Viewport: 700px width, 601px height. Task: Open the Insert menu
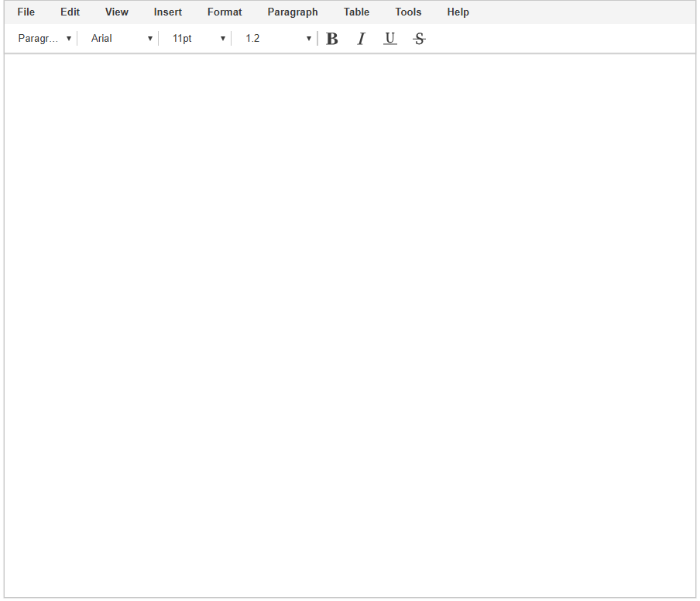(168, 12)
